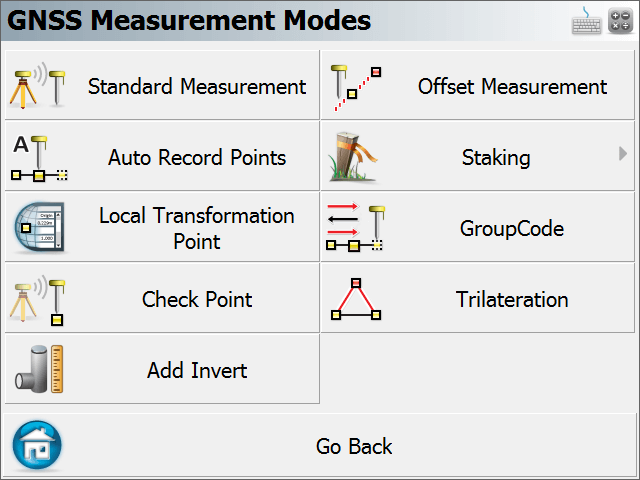Click the GroupCode arrows icon
The height and width of the screenshot is (480, 640).
point(356,227)
